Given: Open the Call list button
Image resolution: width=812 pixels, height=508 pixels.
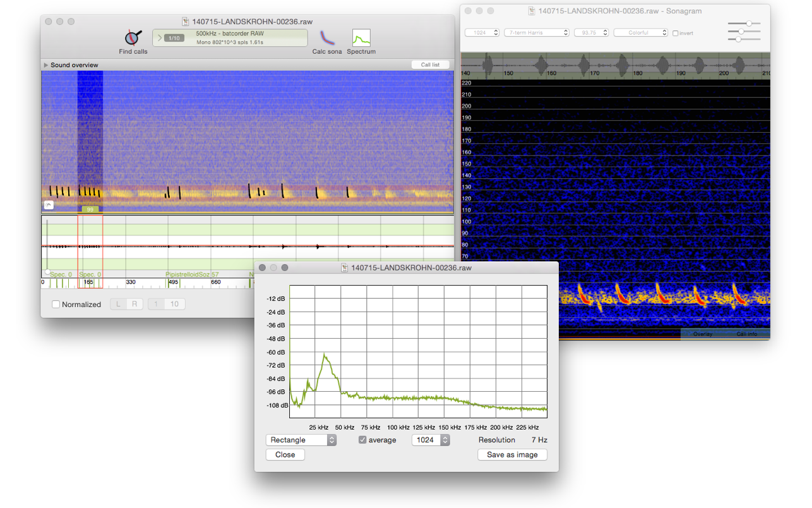Looking at the screenshot, I should pyautogui.click(x=430, y=64).
